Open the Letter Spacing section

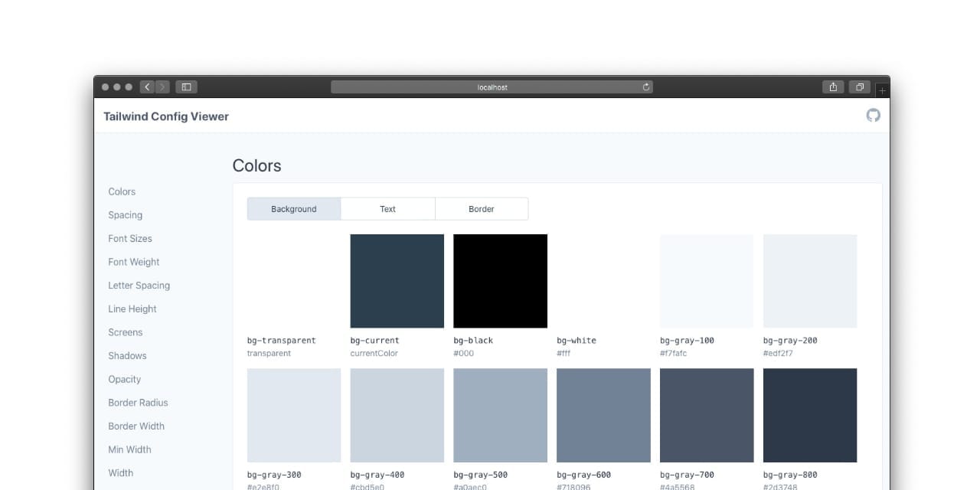[139, 286]
